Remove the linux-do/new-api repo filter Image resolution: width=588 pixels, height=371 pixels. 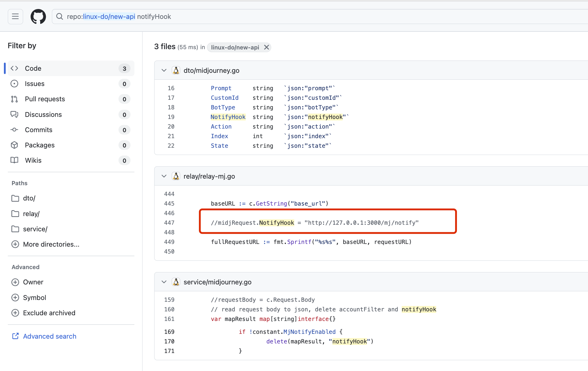[x=266, y=47]
